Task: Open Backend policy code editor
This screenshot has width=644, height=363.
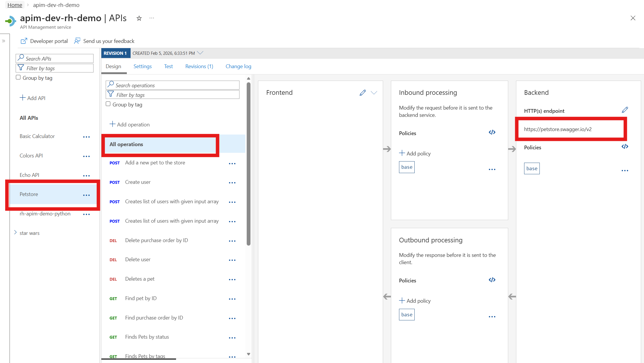Action: click(625, 147)
